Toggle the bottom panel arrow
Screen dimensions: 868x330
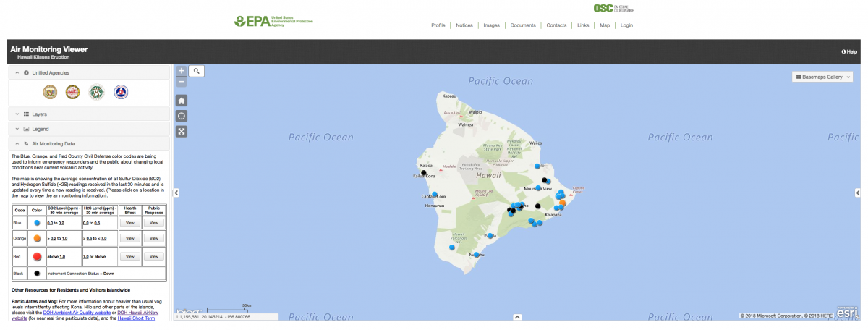[516, 317]
